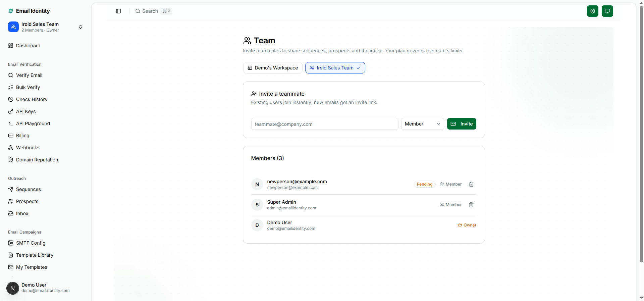Image resolution: width=644 pixels, height=301 pixels.
Task: Click the Verify Email magnifier icon
Action: coord(11,75)
